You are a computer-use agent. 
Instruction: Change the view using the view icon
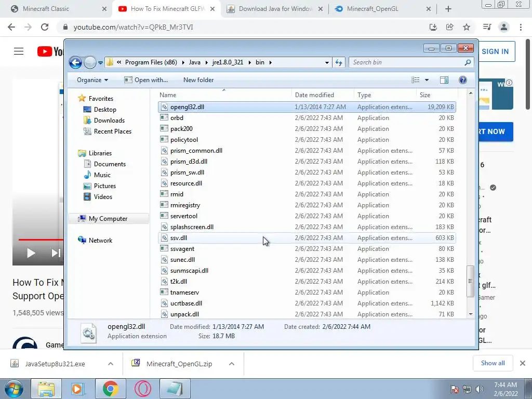pyautogui.click(x=415, y=79)
